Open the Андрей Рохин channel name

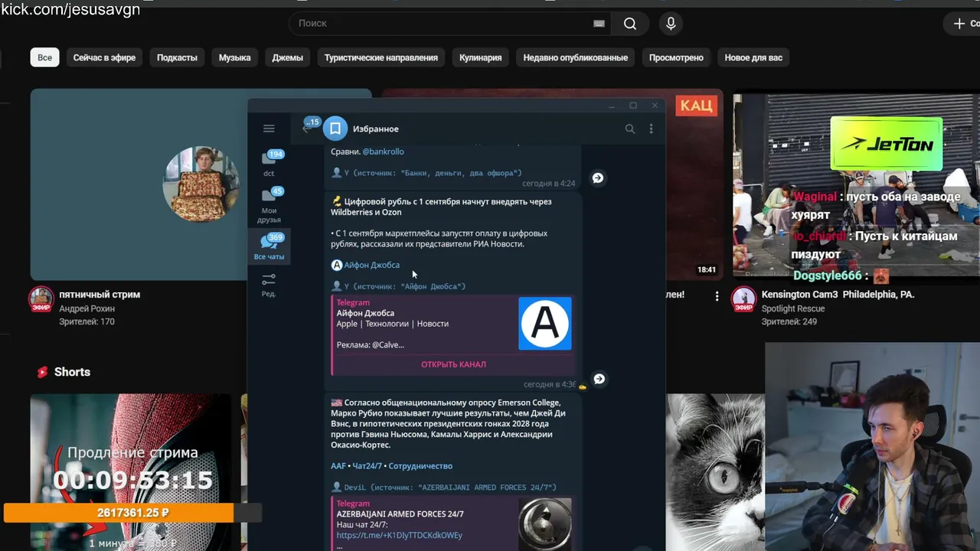(x=87, y=309)
